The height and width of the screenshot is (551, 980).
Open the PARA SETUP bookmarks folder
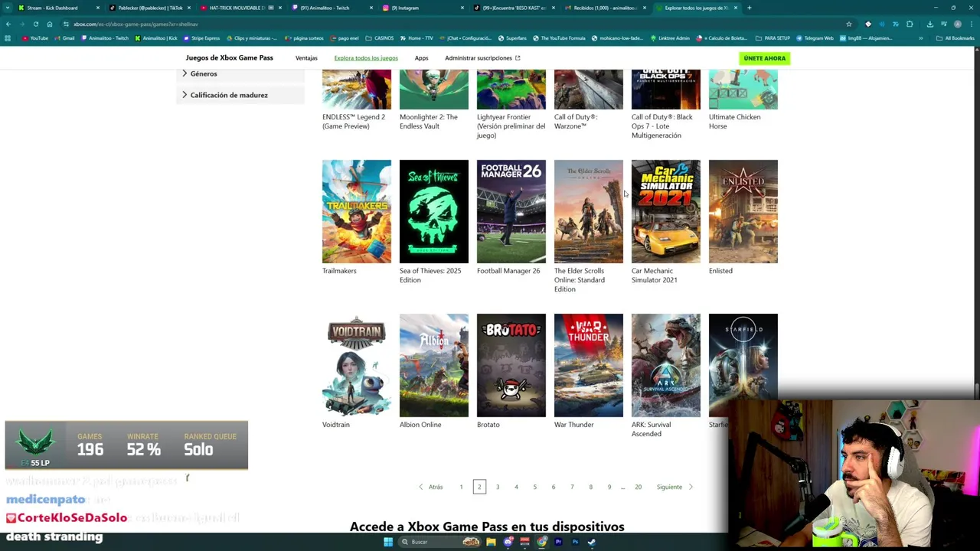pos(773,37)
